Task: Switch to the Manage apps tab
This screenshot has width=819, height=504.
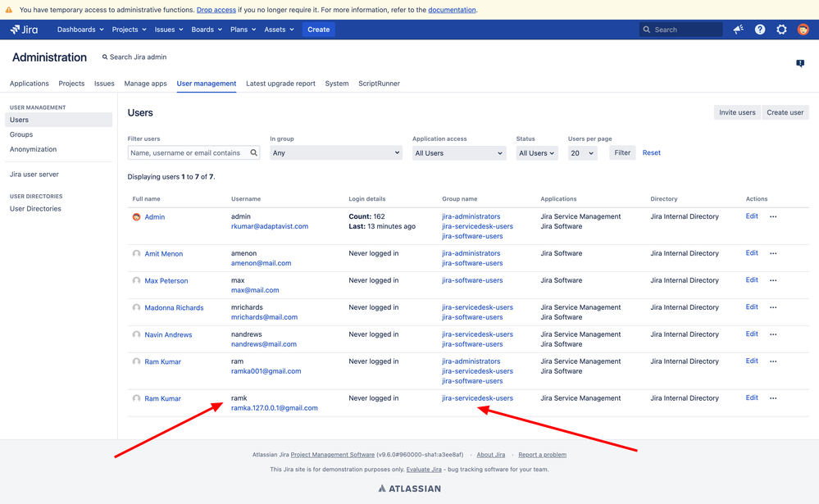Action: 145,84
